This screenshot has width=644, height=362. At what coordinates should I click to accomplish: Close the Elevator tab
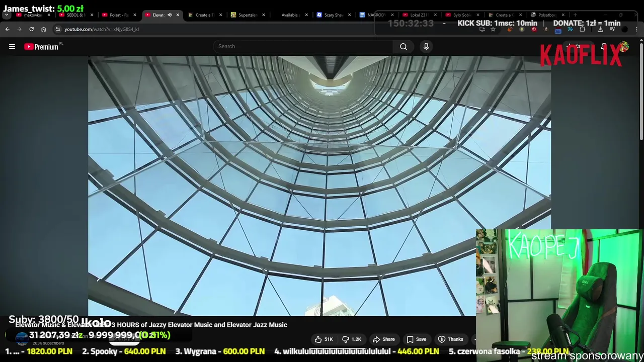point(178,15)
